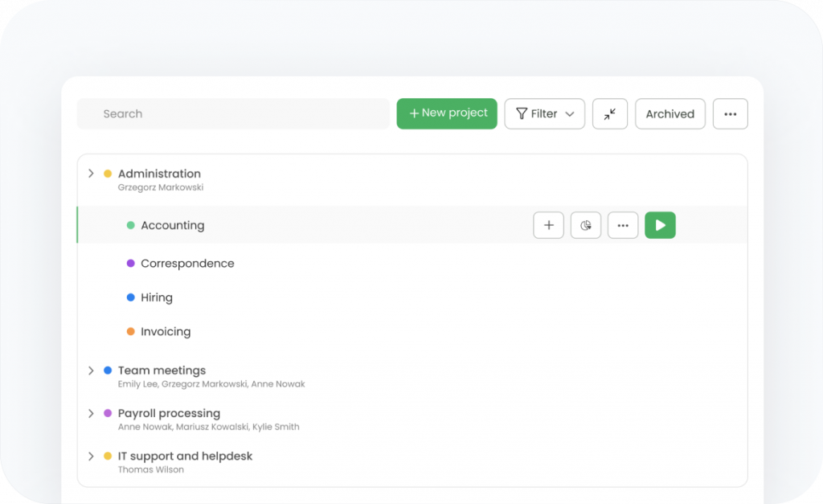Add a subtask with Accounting's plus icon

click(548, 225)
